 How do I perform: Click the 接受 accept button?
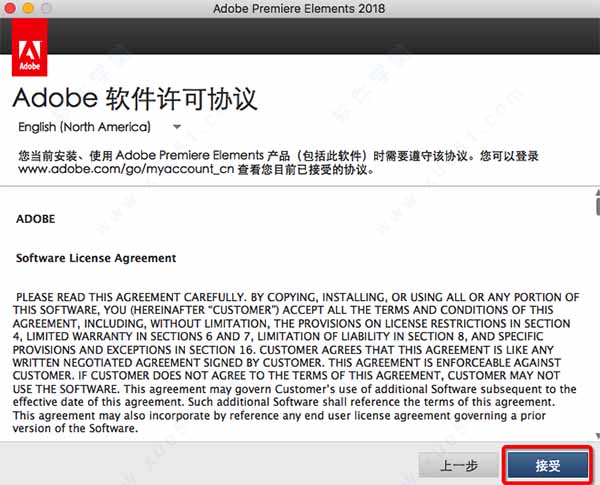(x=548, y=465)
